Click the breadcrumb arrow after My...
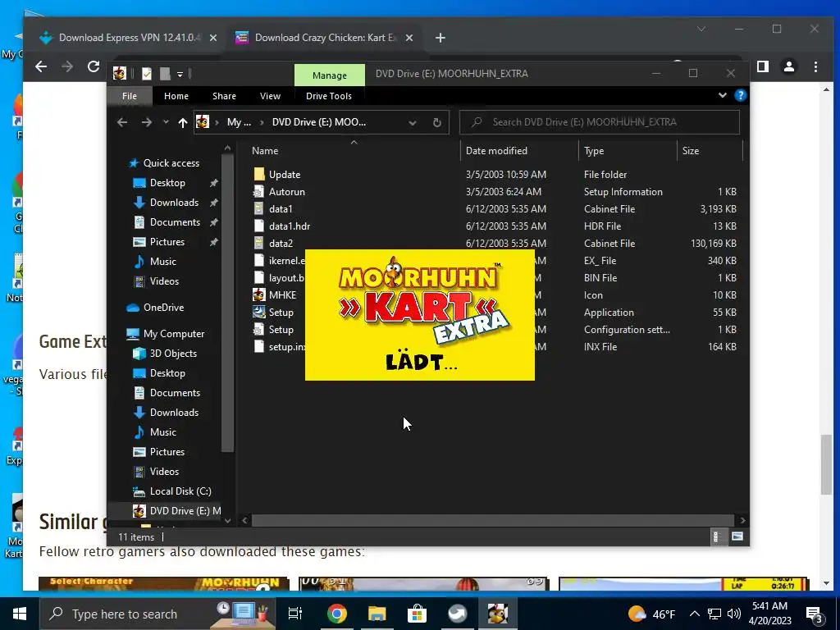 [x=262, y=123]
